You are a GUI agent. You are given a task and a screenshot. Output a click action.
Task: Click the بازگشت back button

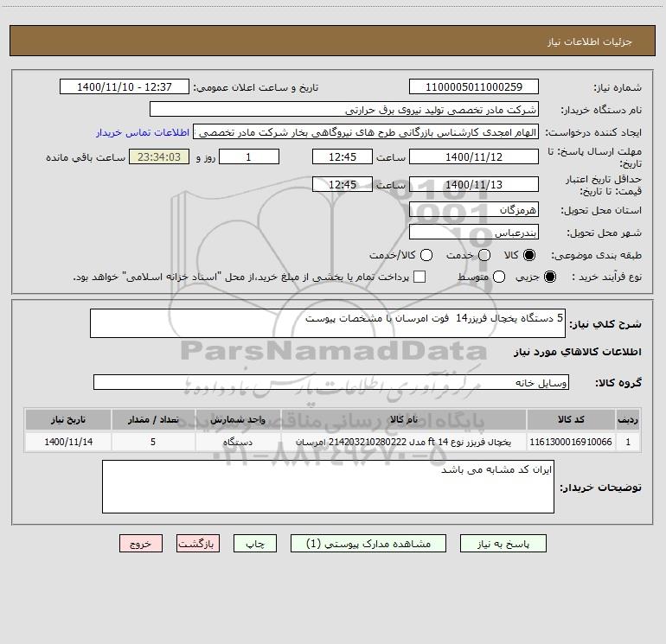point(198,544)
